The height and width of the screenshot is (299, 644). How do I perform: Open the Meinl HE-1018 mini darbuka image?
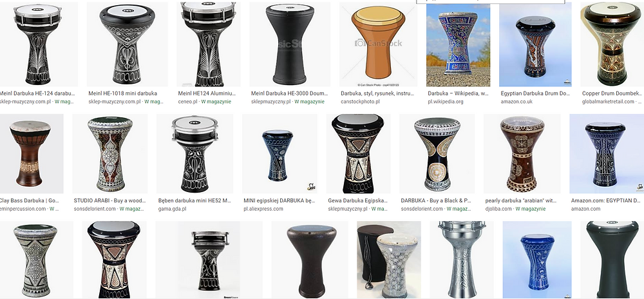click(127, 44)
